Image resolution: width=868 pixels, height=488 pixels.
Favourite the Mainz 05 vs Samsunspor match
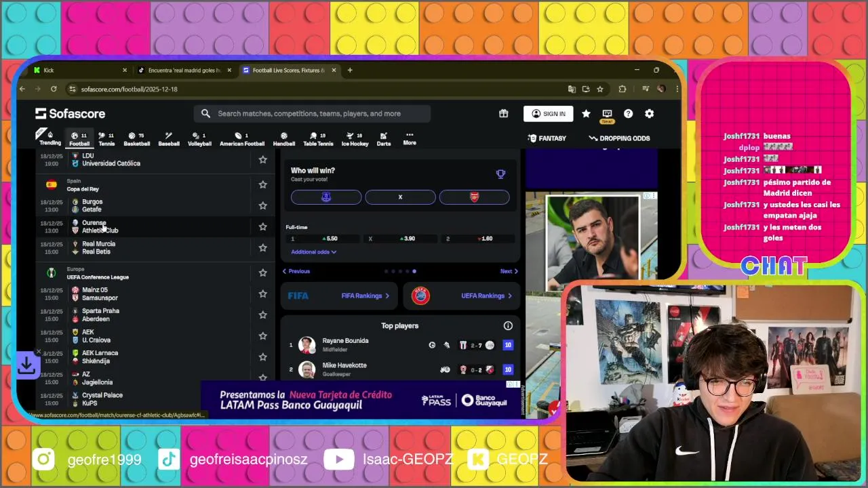click(262, 293)
